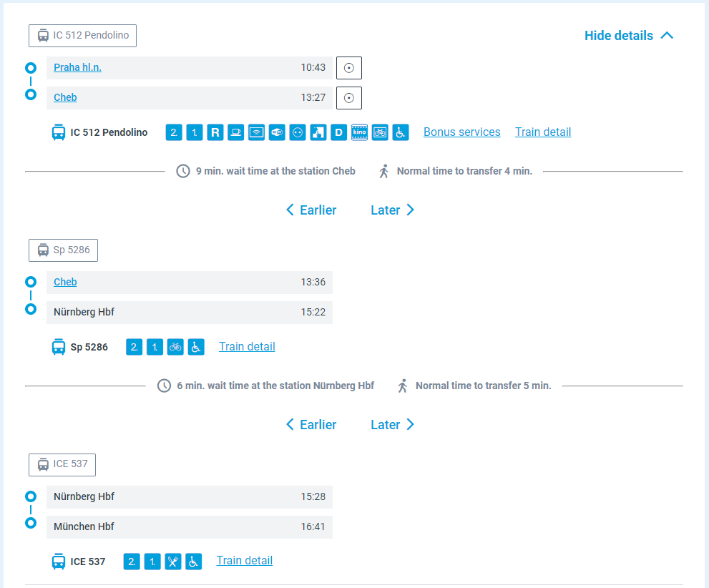Choose Earlier connection after Nürnberg Hbf transfer
709x588 pixels.
[x=311, y=425]
